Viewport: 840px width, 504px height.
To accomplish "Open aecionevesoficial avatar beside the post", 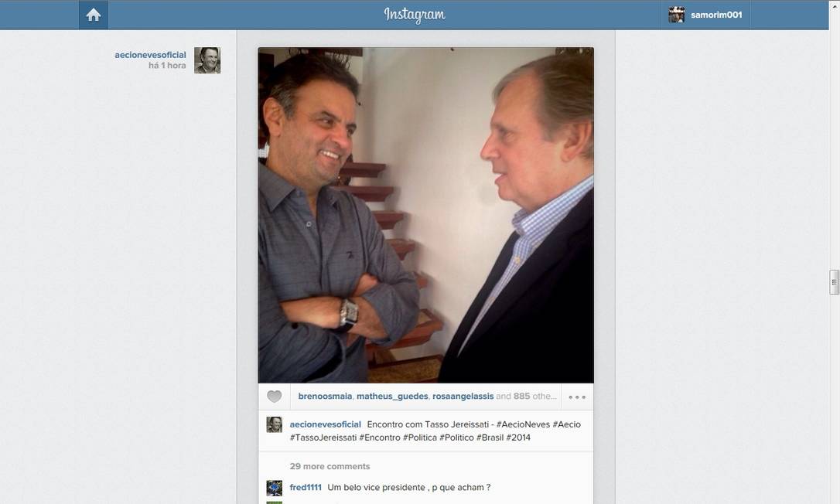I will click(x=207, y=60).
